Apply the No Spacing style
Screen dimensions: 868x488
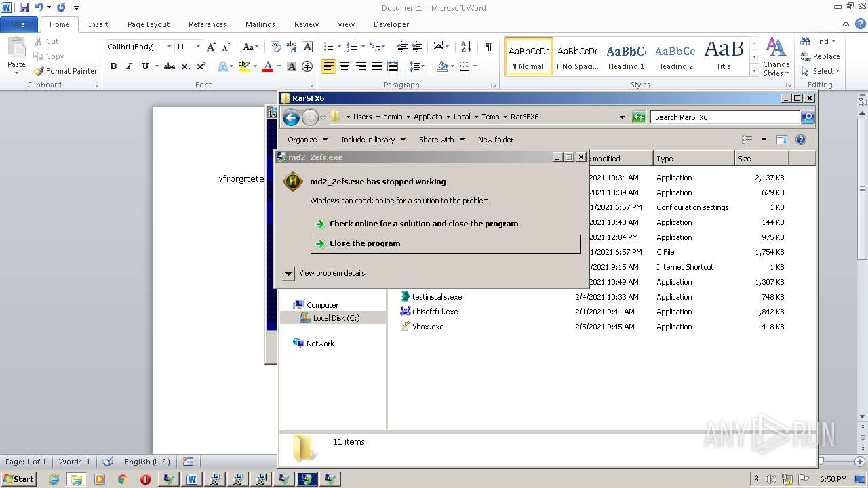pyautogui.click(x=577, y=56)
